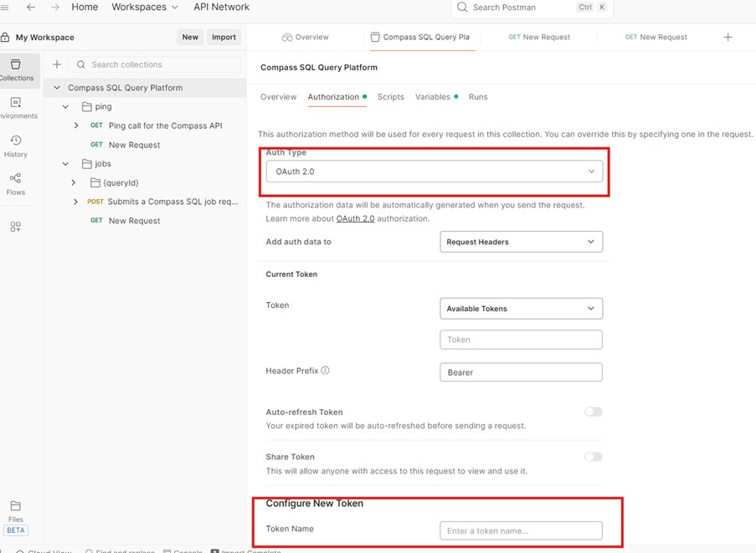The height and width of the screenshot is (553, 756).
Task: Open the Collections sidebar panel
Action: tap(16, 70)
